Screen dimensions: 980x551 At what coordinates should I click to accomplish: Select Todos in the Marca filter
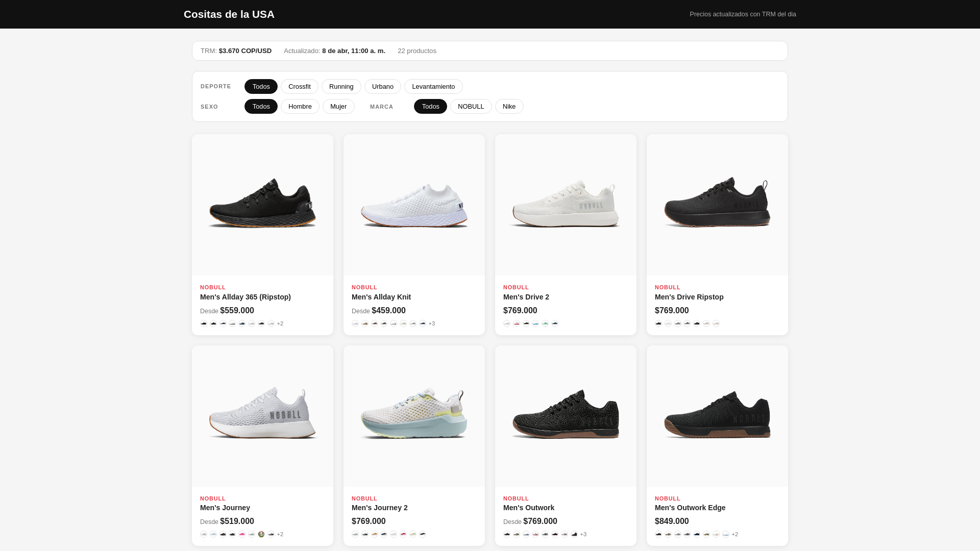click(x=430, y=107)
